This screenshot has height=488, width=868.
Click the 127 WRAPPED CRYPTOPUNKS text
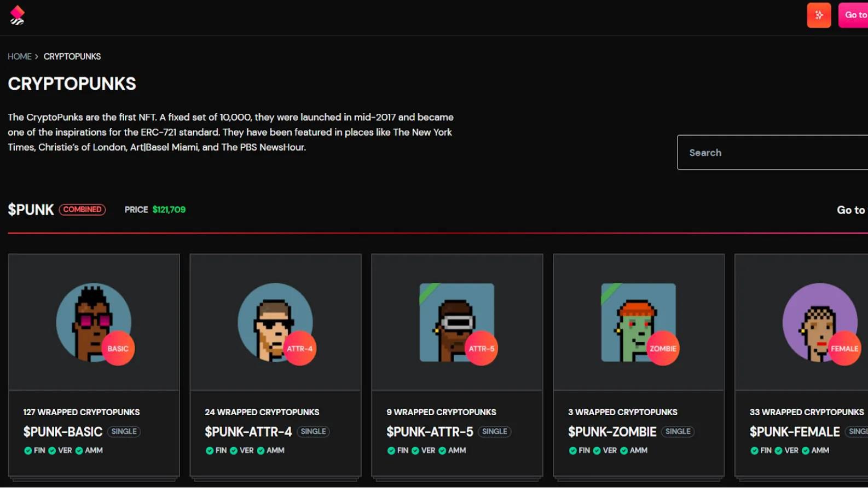pyautogui.click(x=82, y=413)
